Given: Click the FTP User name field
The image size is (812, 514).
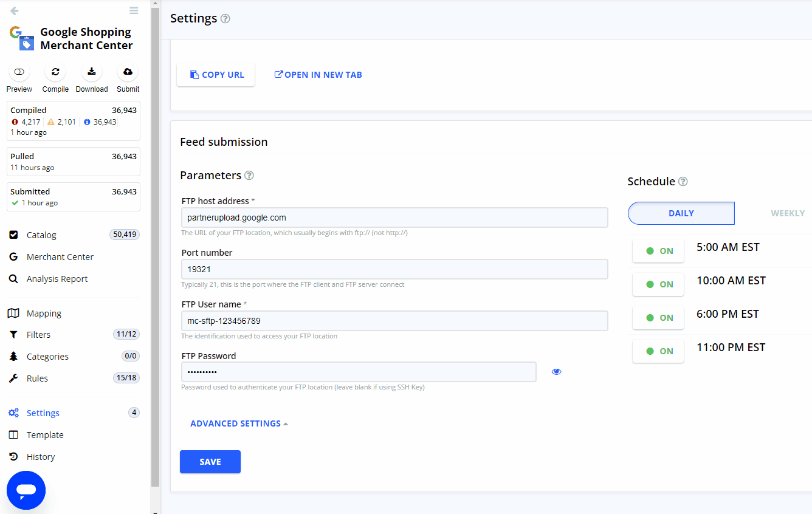Looking at the screenshot, I should point(394,321).
